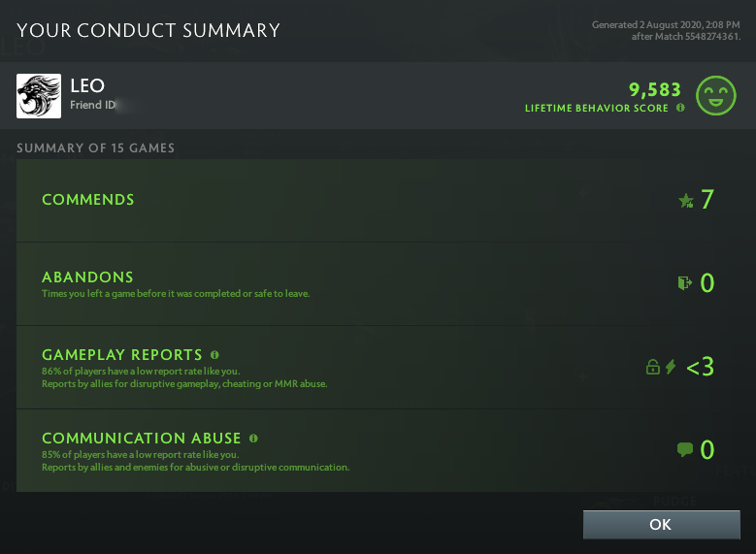Click the Gameplay Reports heading text
This screenshot has height=554, width=756.
122,355
